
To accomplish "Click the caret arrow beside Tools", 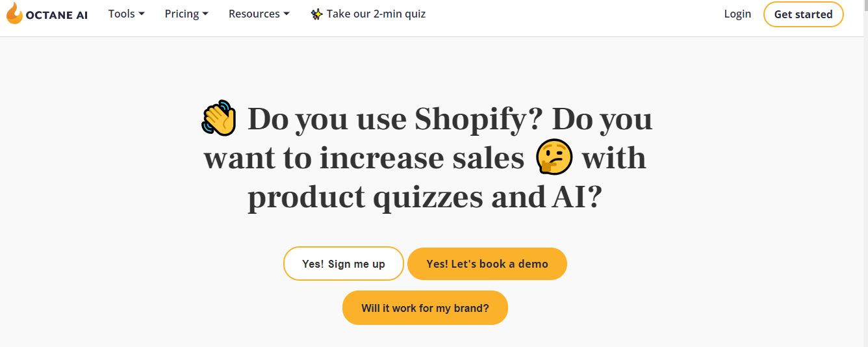I will click(142, 14).
